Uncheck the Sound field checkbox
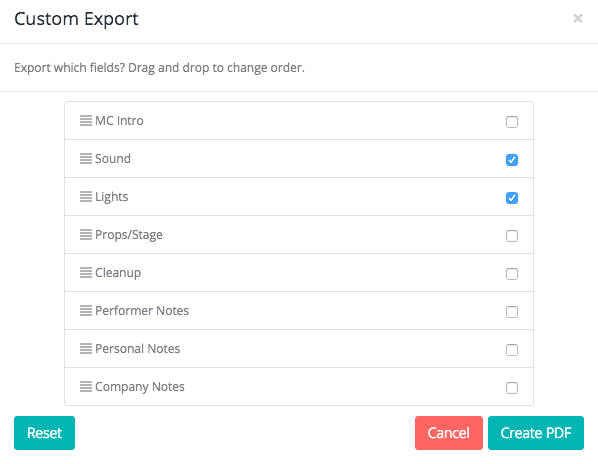The height and width of the screenshot is (464, 598). coord(512,160)
